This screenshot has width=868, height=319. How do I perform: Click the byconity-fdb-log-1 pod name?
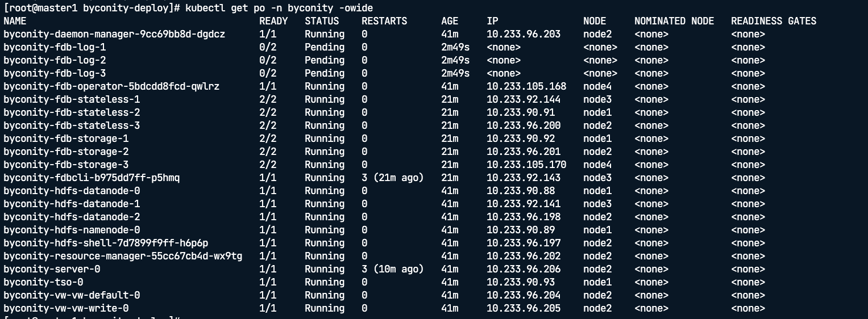tap(55, 47)
